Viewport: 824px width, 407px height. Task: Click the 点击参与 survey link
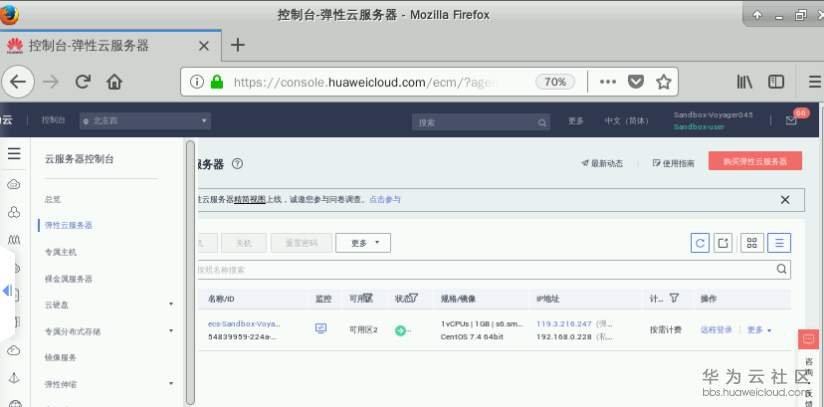click(x=385, y=199)
